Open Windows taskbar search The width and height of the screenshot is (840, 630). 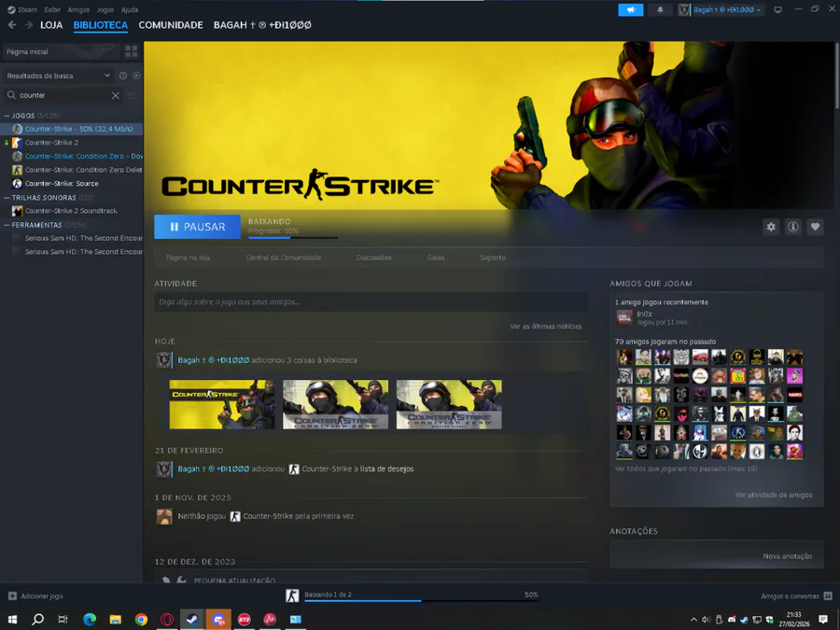37,620
